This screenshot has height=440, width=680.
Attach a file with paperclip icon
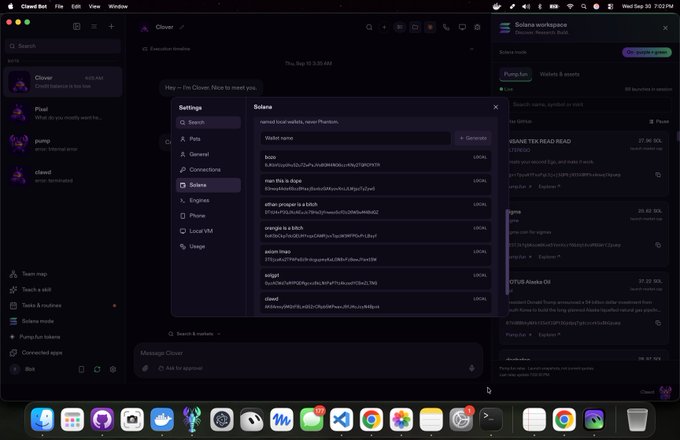coord(145,368)
